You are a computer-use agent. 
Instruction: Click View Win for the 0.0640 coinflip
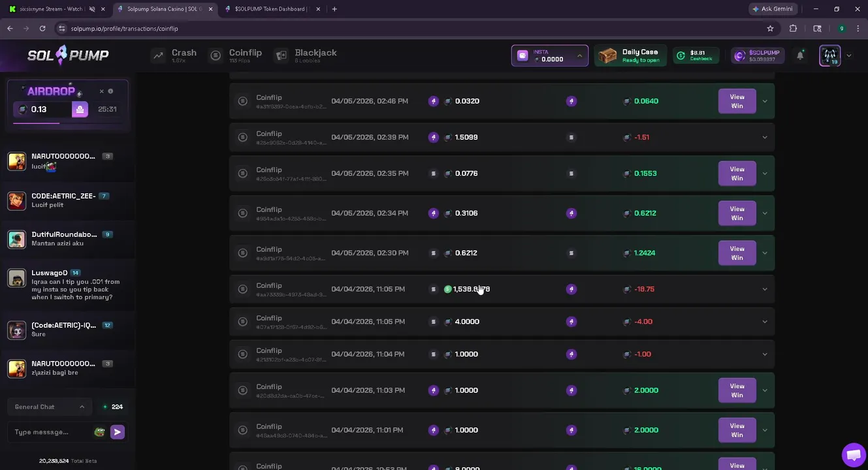click(x=737, y=101)
